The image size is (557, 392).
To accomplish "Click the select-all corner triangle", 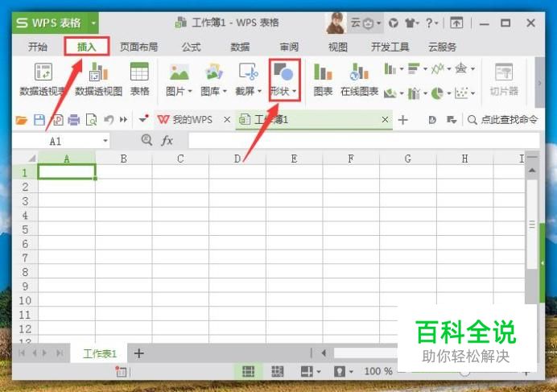I will click(x=32, y=158).
